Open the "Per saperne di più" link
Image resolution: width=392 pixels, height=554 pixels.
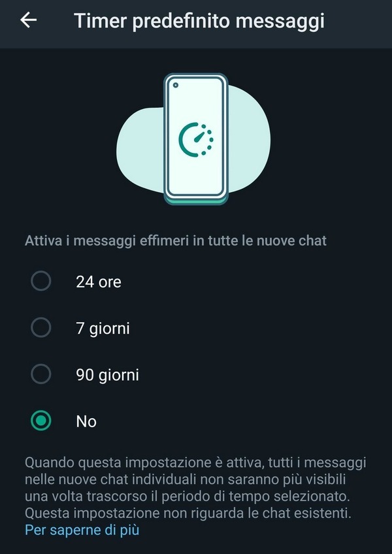pos(82,530)
